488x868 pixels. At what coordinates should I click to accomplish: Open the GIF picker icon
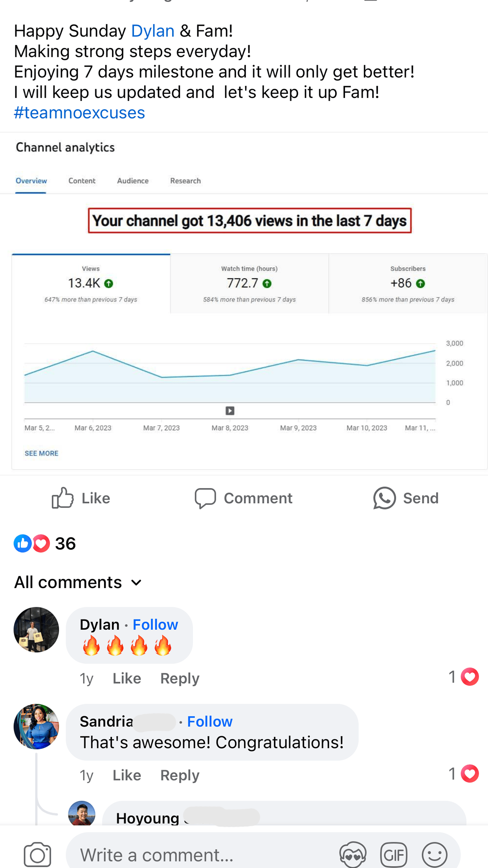[393, 855]
